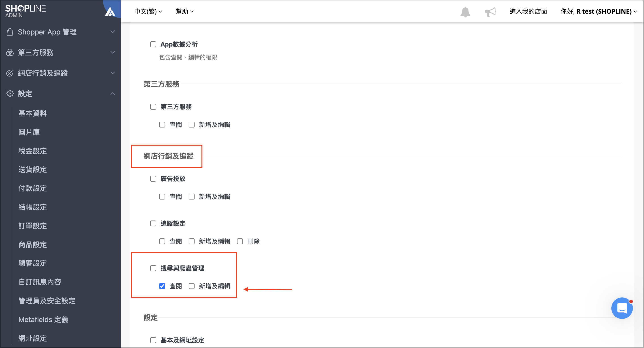Open the notifications bell icon

465,11
